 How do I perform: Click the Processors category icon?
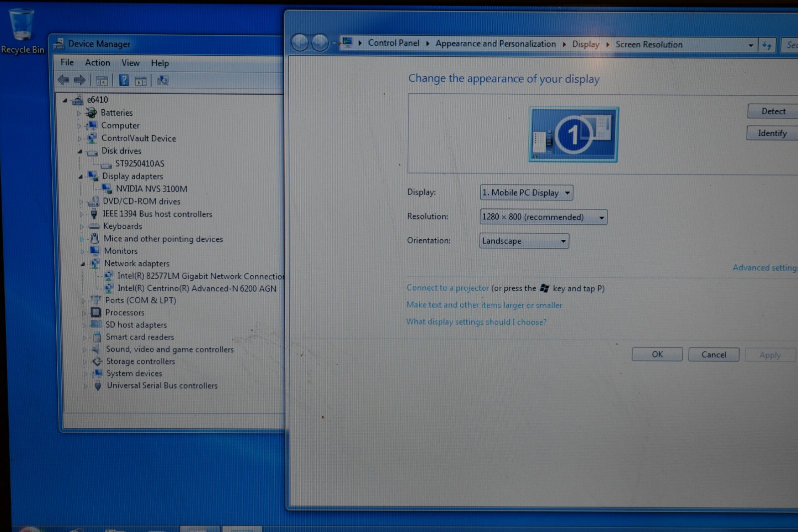(x=96, y=313)
